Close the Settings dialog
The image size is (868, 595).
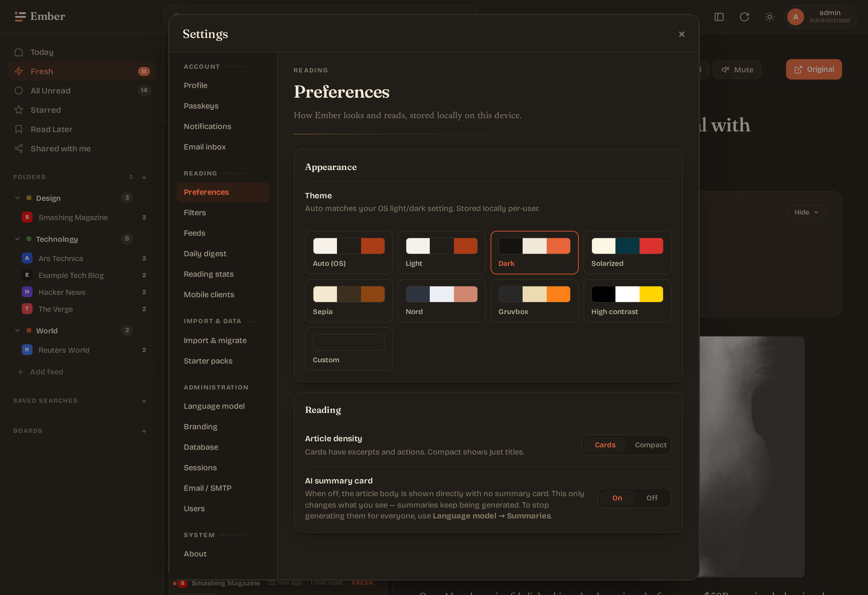coord(682,34)
